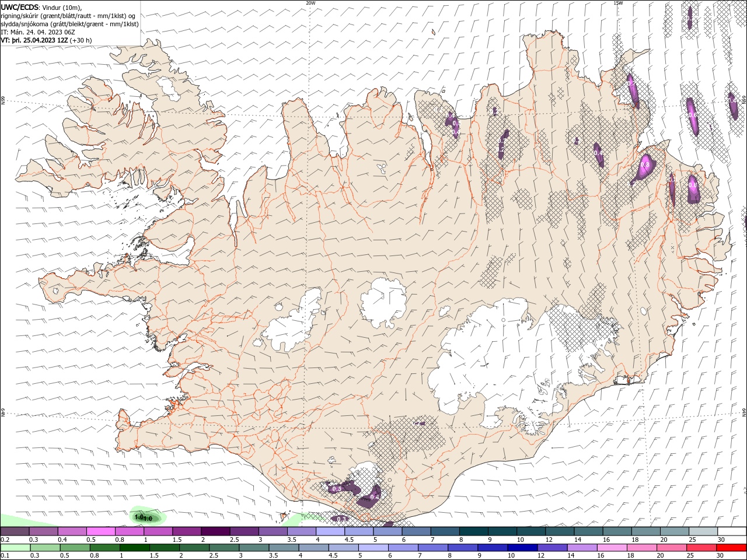Pick the red 30 swatch in bottom legend row
The image size is (747, 560).
[732, 548]
